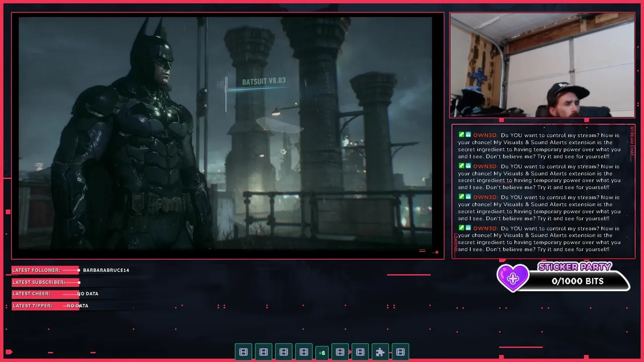Click the leftmost film strip extension icon
The width and height of the screenshot is (644, 362).
click(244, 352)
